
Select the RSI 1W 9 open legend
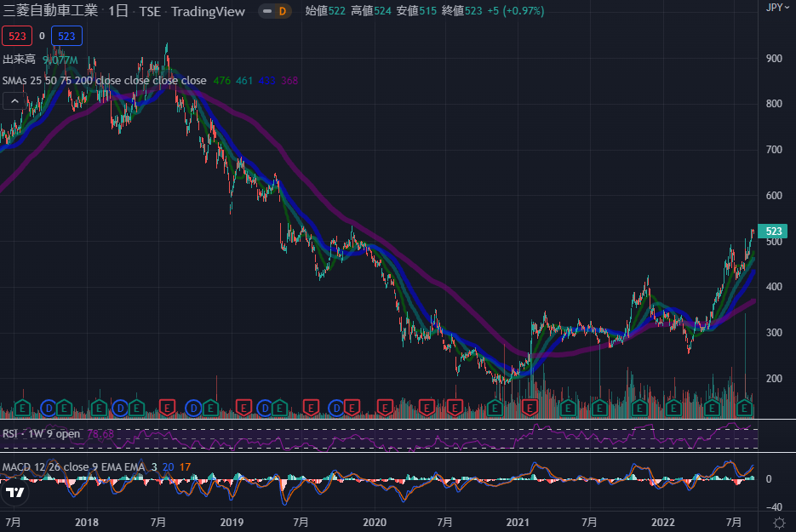(x=41, y=433)
